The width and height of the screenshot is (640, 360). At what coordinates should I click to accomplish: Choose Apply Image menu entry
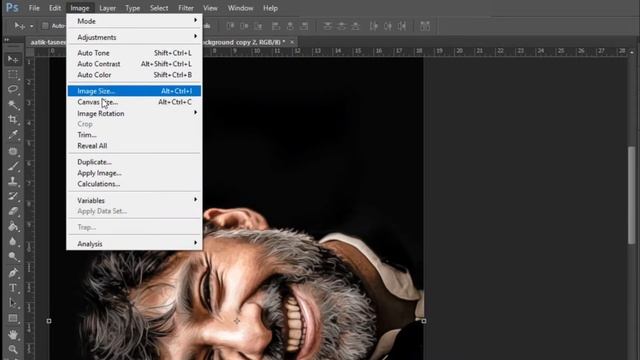134,173
